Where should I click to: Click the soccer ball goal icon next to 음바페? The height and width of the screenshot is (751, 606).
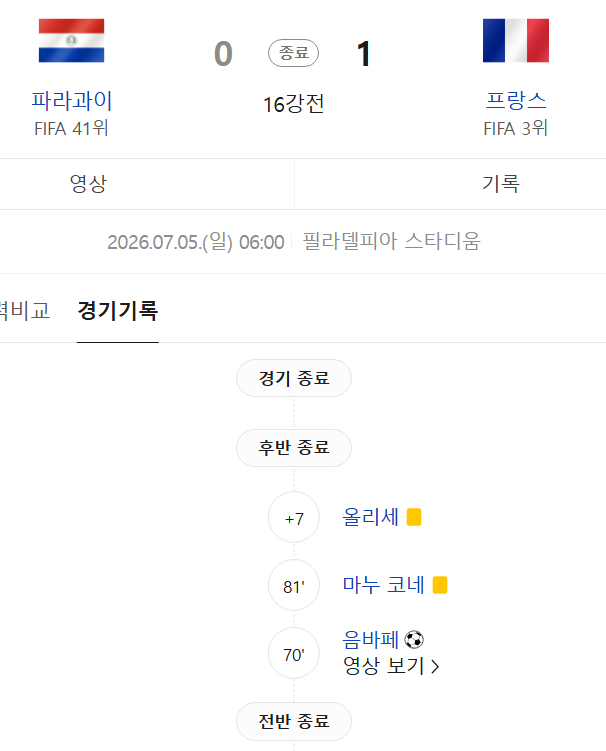pyautogui.click(x=414, y=640)
